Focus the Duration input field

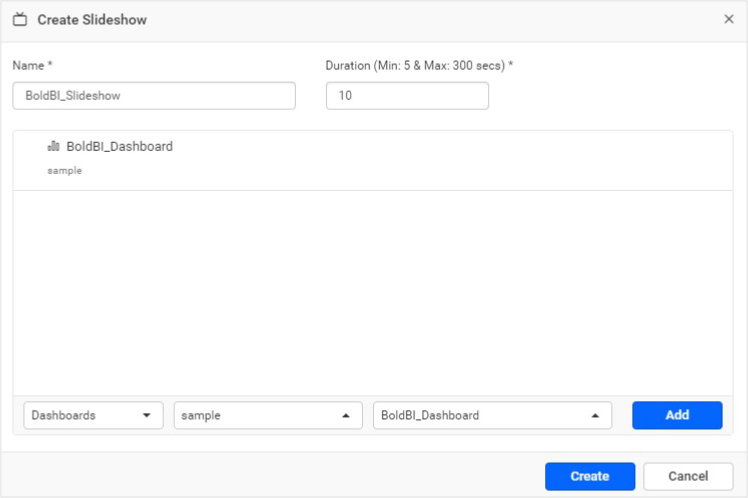pyautogui.click(x=407, y=96)
